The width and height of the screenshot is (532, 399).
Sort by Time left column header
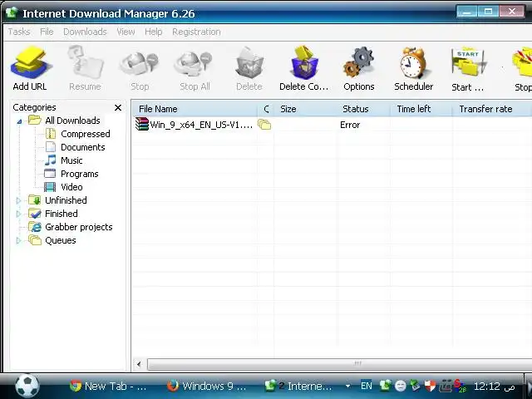point(421,109)
